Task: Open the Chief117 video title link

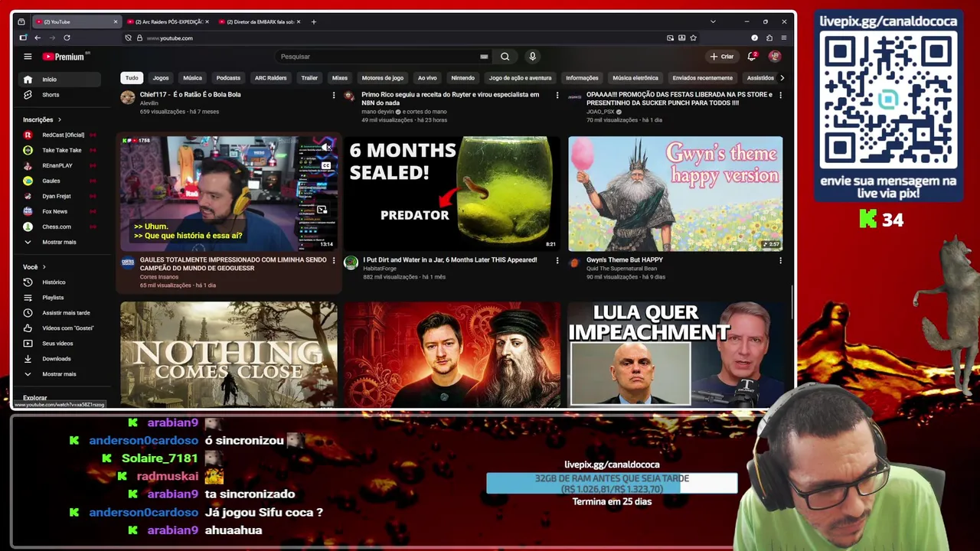Action: 191,95
